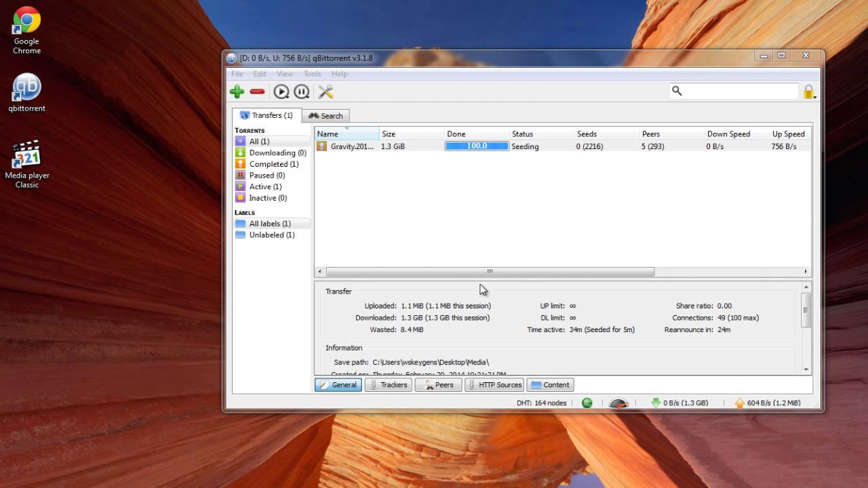Select the Completed (1) filter
The image size is (868, 488).
(271, 164)
